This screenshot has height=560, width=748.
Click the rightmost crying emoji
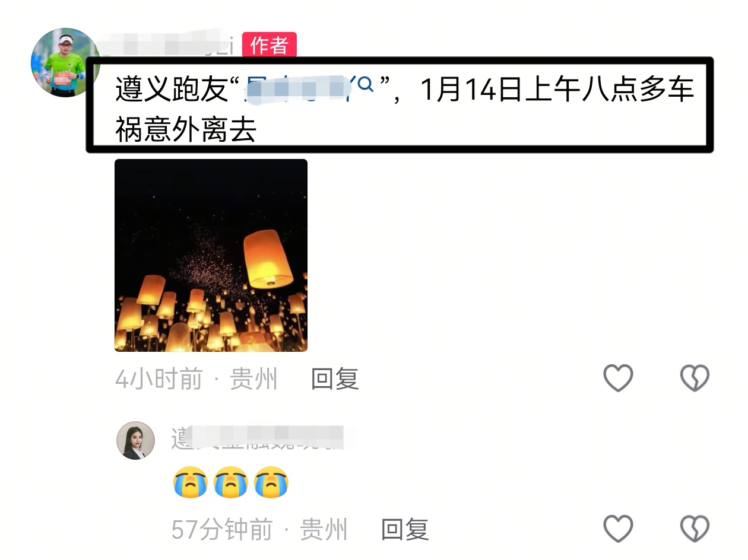tap(271, 482)
